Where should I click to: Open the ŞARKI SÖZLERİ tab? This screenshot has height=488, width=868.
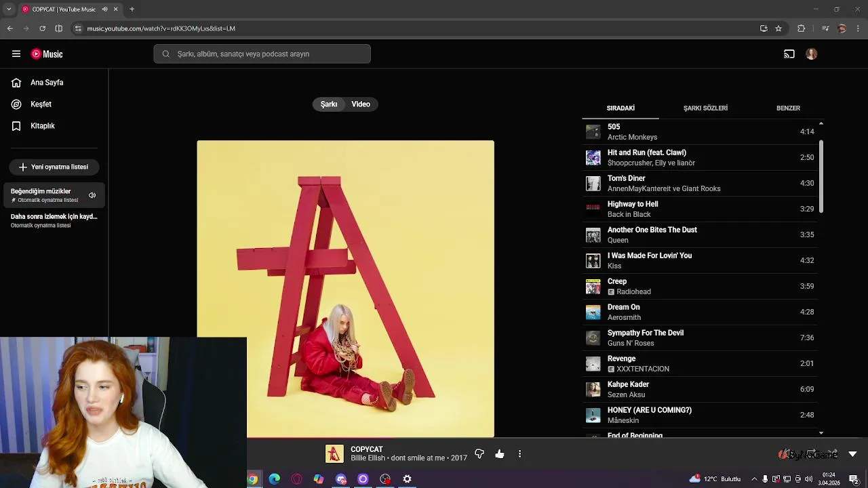[x=705, y=108]
